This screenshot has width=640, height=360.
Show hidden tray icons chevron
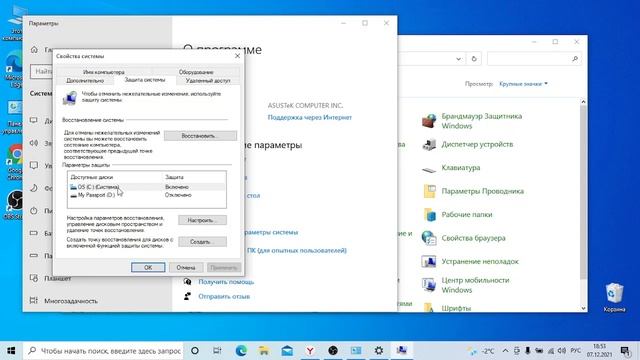(505, 351)
